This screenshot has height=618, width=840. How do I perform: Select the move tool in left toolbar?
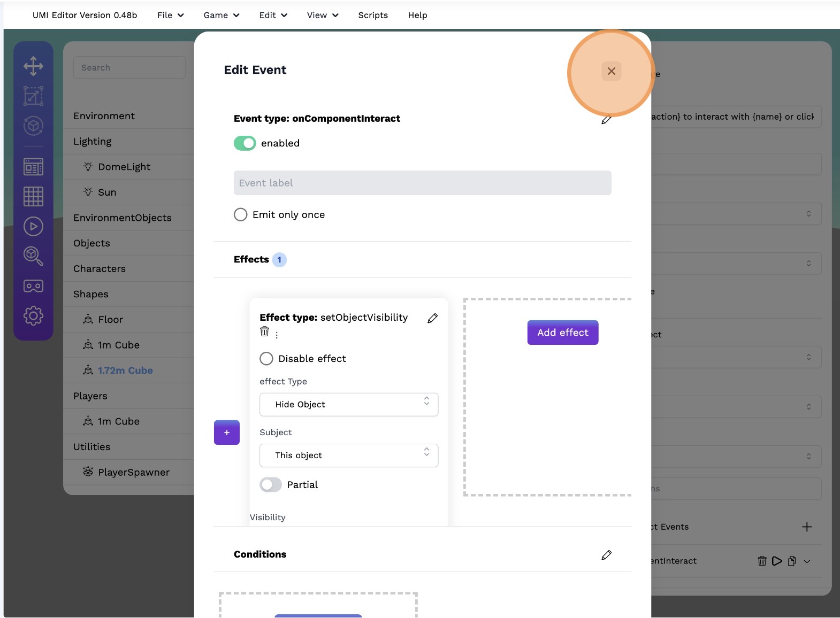tap(33, 66)
